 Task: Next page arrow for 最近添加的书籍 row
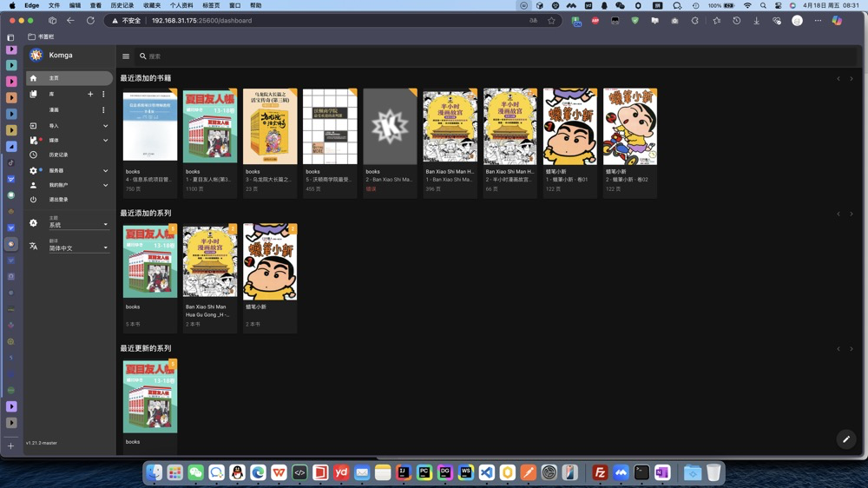(852, 79)
